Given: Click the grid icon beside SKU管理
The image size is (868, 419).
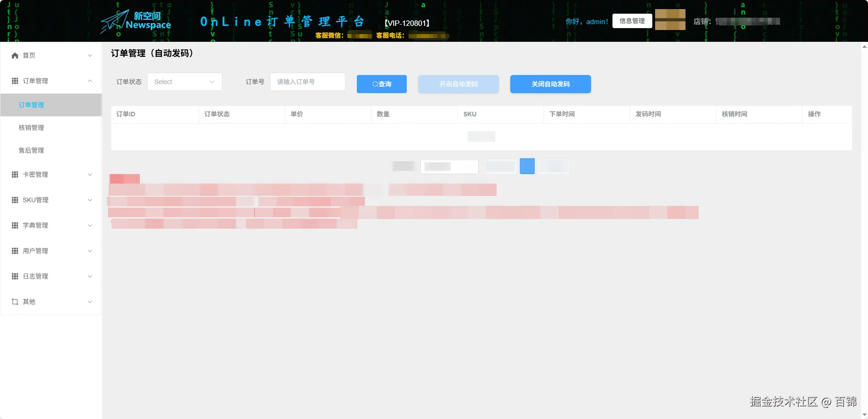Looking at the screenshot, I should tap(14, 200).
